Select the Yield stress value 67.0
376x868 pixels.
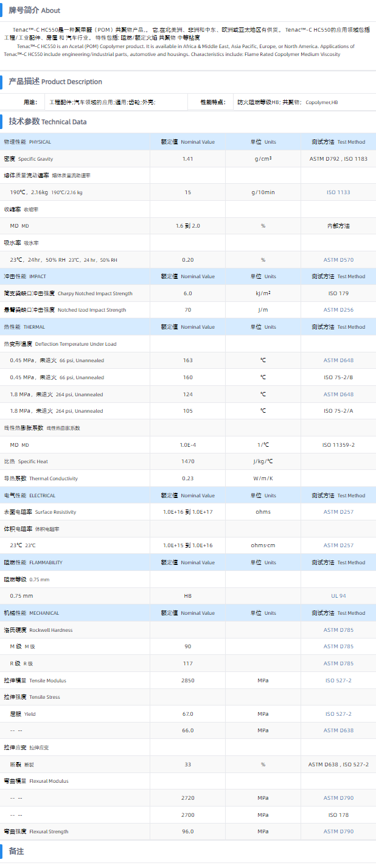[188, 714]
